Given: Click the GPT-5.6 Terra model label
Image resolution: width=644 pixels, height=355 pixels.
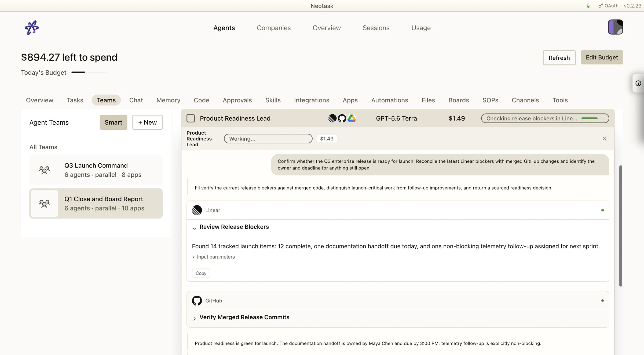Looking at the screenshot, I should pos(396,118).
